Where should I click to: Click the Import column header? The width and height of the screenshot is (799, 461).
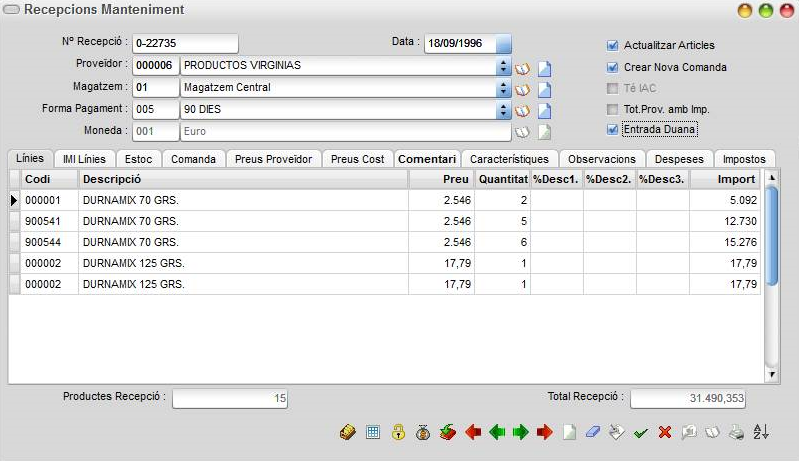(725, 179)
